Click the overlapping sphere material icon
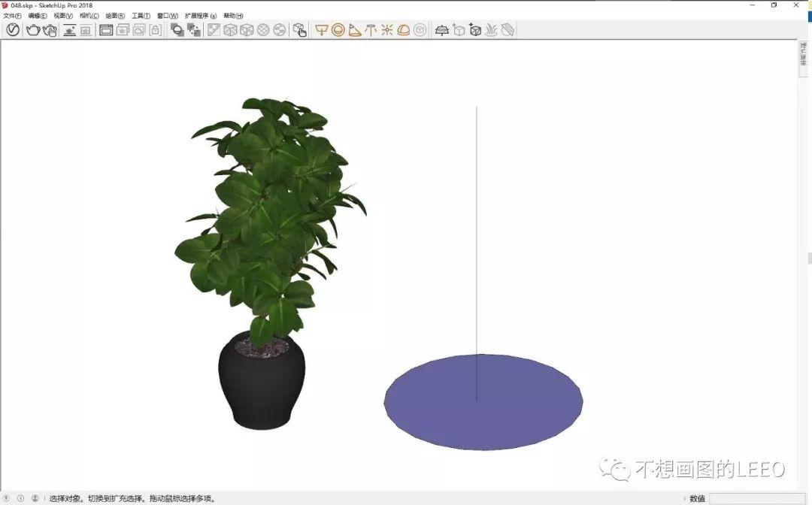The height and width of the screenshot is (505, 812). (x=177, y=30)
